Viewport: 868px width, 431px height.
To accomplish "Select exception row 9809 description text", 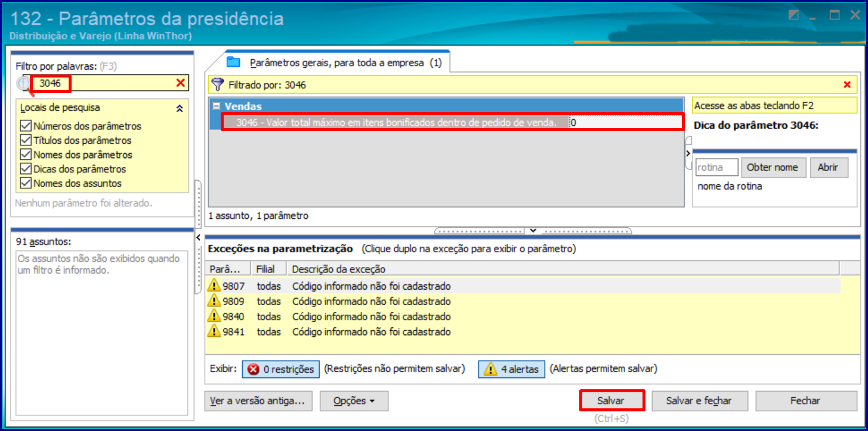I will (x=371, y=301).
